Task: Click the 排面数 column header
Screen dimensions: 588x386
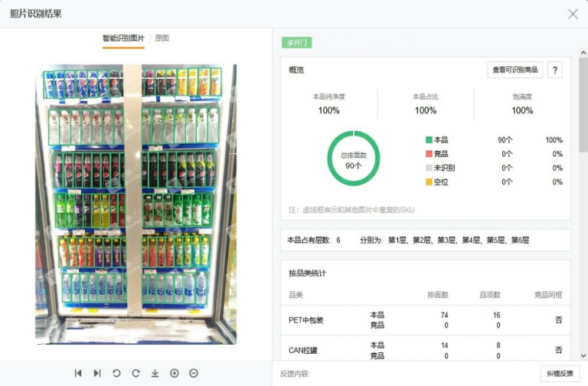Action: [438, 295]
